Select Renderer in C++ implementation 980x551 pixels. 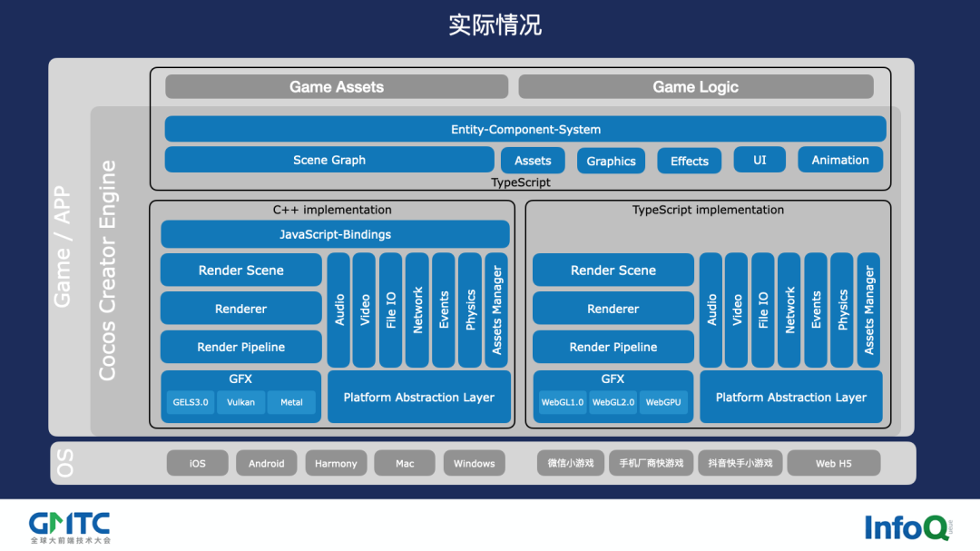(241, 309)
